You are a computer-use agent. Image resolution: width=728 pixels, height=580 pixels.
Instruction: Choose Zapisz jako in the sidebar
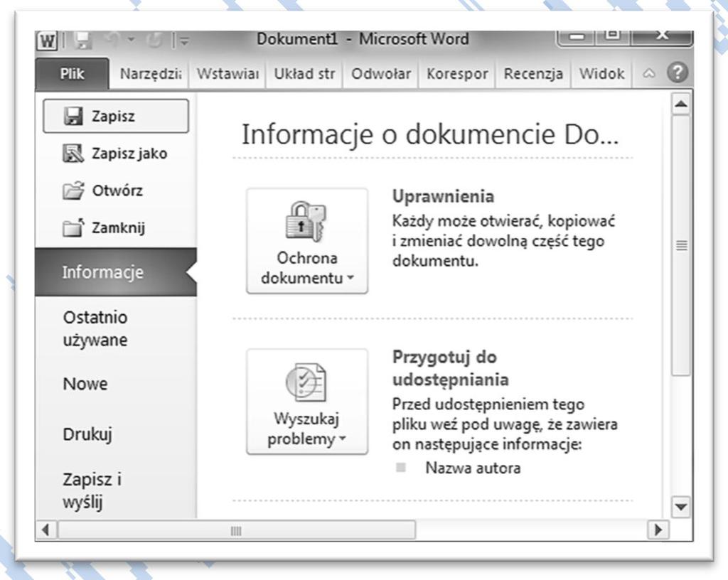tap(115, 154)
